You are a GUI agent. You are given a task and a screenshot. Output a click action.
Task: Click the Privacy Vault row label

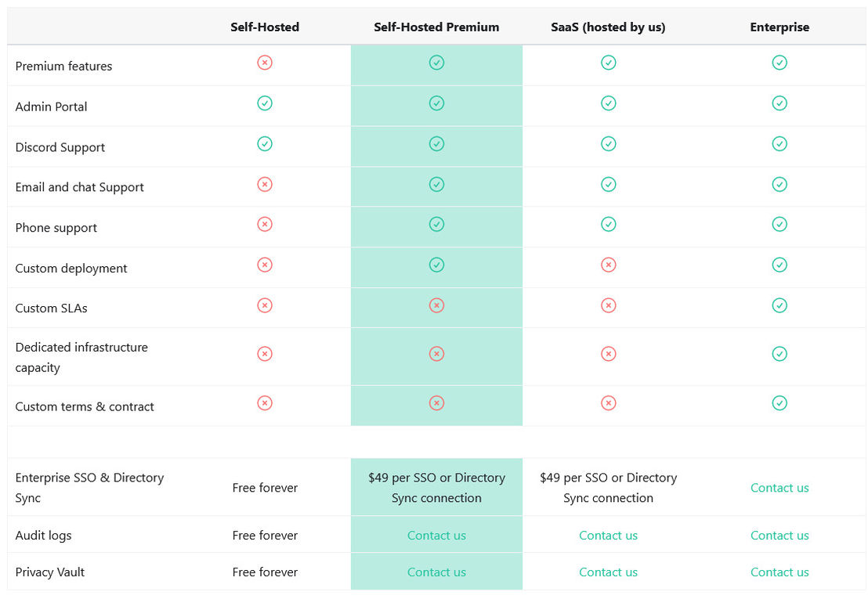(x=50, y=572)
